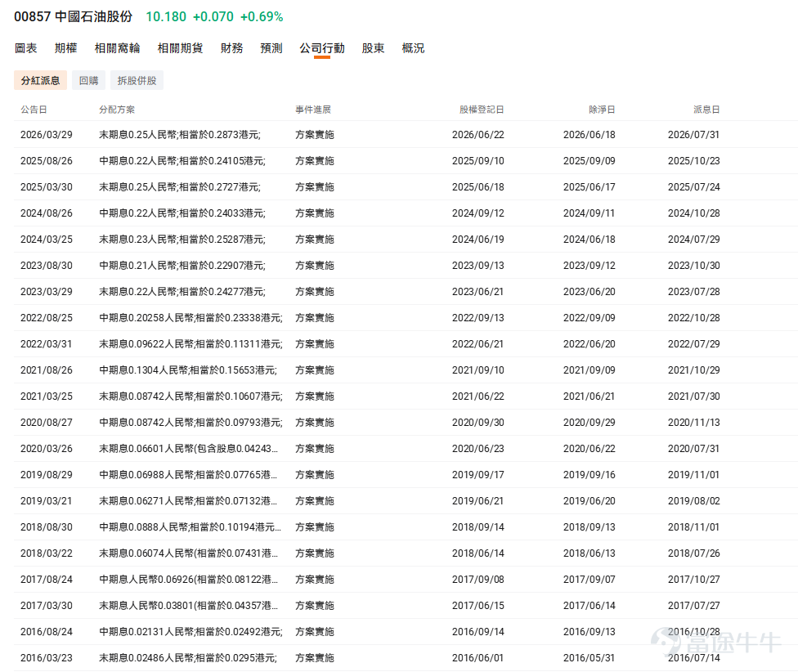Open the 圖表 tab
Screen dimensions: 798x672
click(x=25, y=48)
